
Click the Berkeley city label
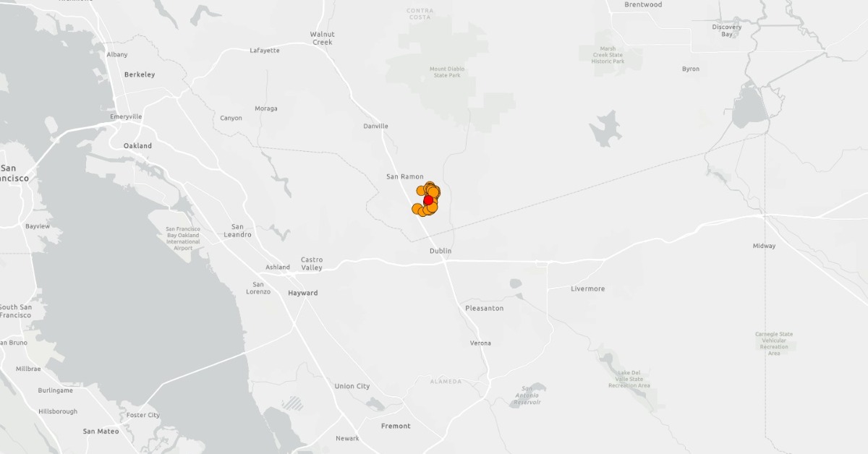tap(140, 74)
